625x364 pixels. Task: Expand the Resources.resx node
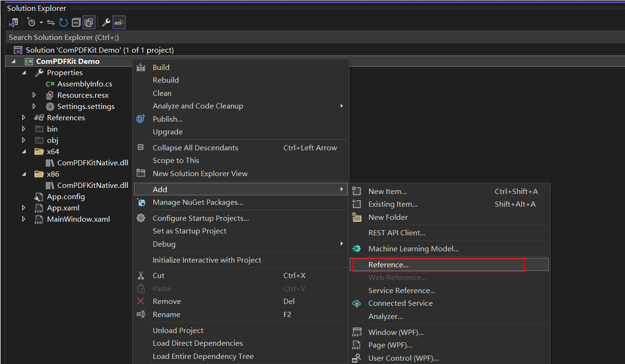(x=34, y=95)
